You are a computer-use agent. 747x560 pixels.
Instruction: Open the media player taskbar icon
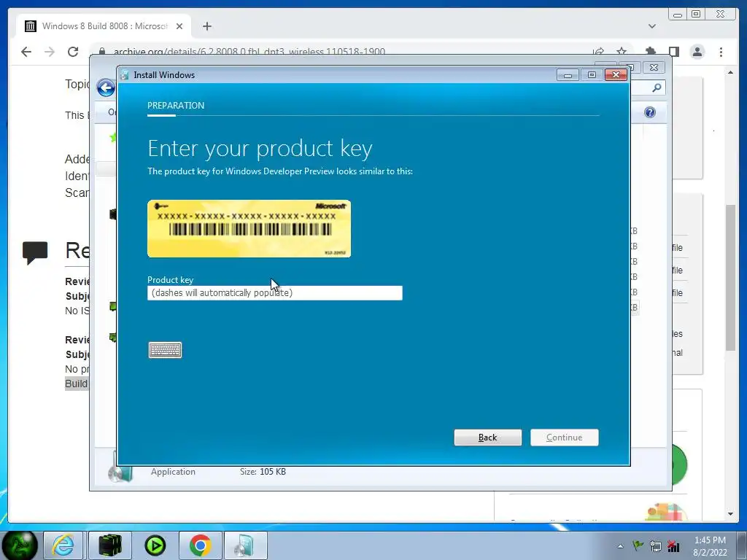click(x=155, y=545)
